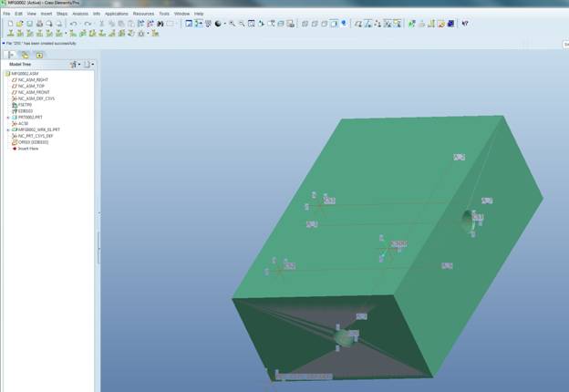Select the Insert Here marker

click(27, 149)
